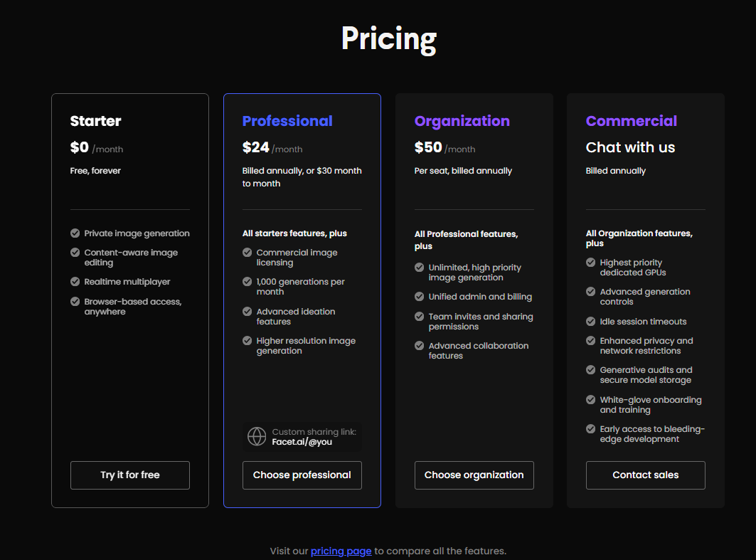The height and width of the screenshot is (560, 756).
Task: Click checkmark icon next to Advanced collaboration features
Action: pyautogui.click(x=420, y=345)
